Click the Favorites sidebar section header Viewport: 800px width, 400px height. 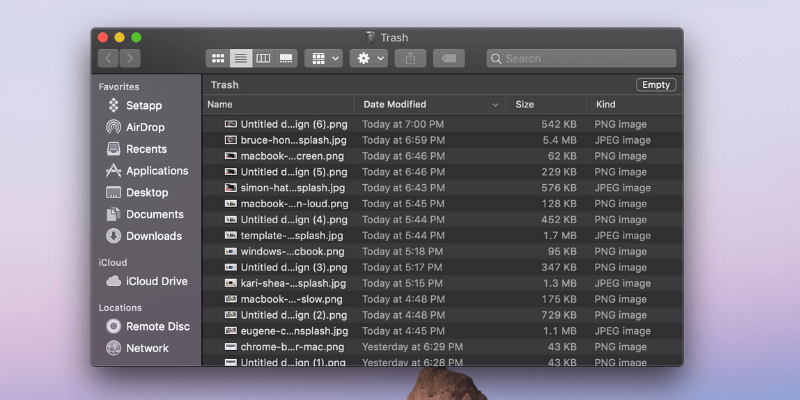pyautogui.click(x=119, y=87)
